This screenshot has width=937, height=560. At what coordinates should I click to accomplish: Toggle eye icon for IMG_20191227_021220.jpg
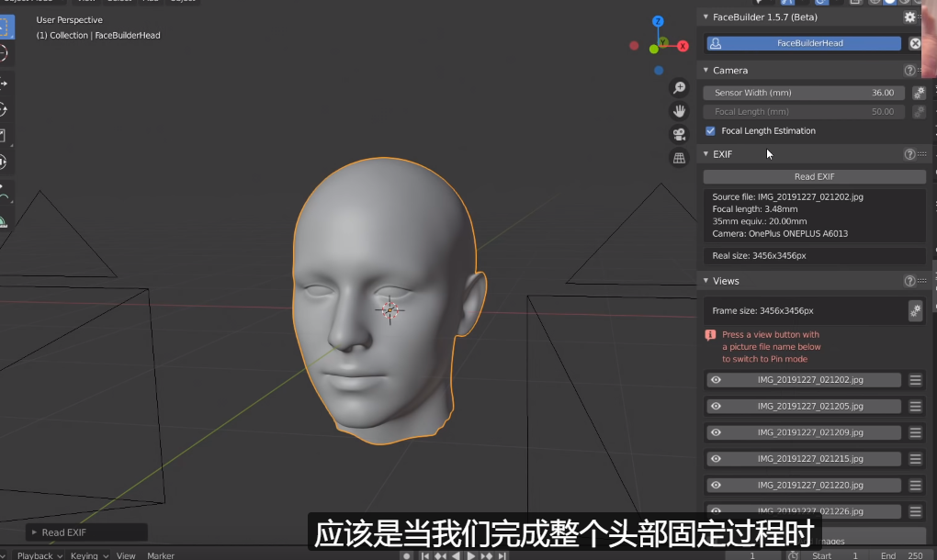pos(716,485)
